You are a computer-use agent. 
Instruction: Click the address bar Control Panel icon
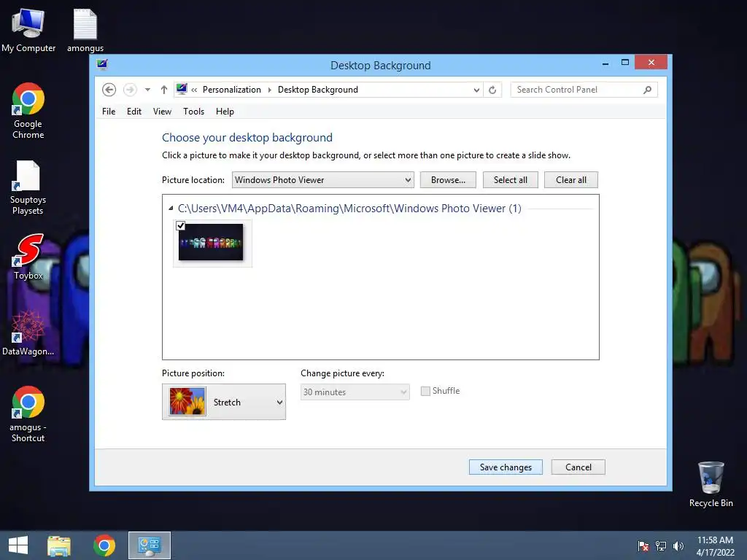pyautogui.click(x=182, y=89)
